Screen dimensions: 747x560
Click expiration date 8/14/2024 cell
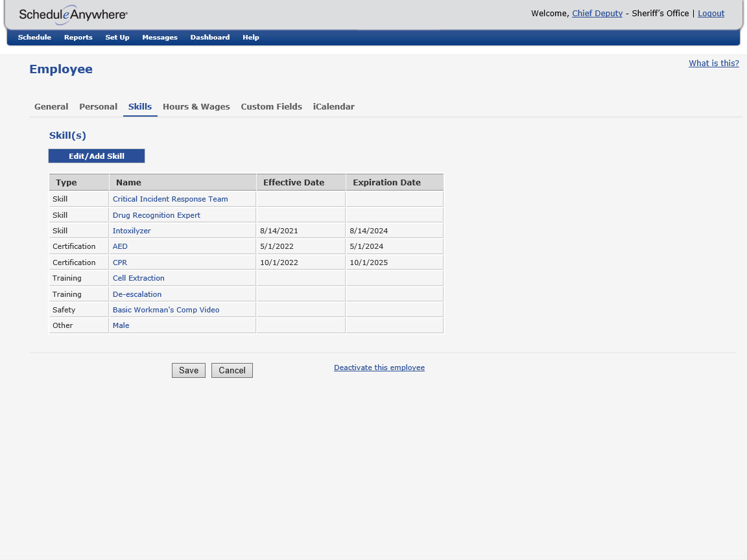point(394,231)
